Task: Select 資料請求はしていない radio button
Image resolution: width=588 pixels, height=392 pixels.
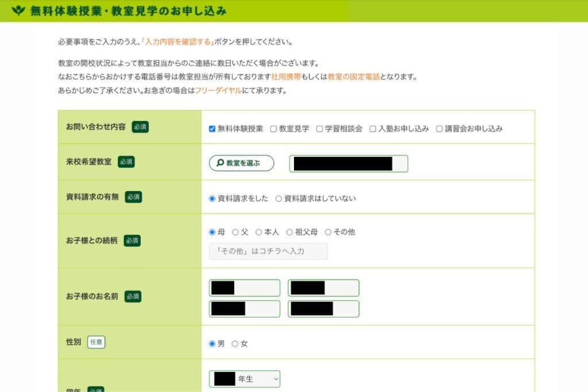Action: pos(278,199)
